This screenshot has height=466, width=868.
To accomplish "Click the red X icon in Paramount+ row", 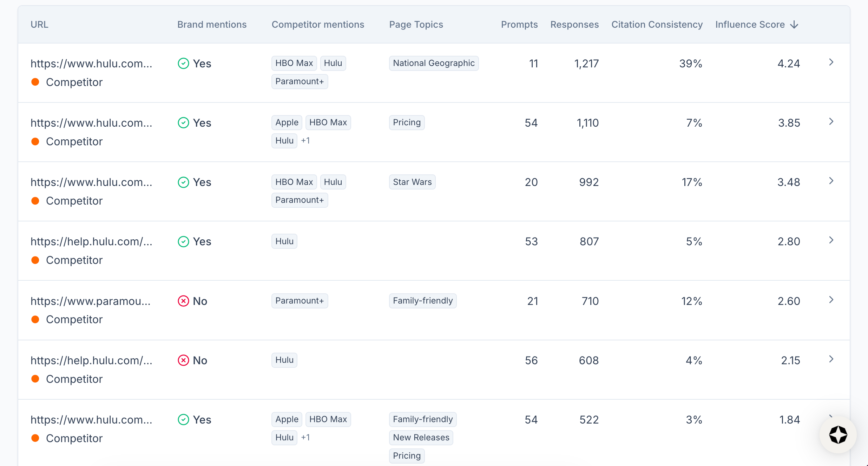I will pos(183,301).
